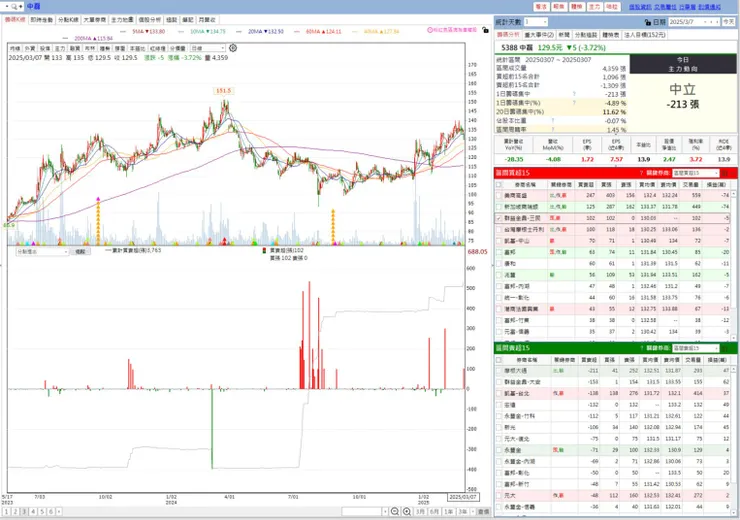Click the 151.5 peak price label

pos(223,91)
